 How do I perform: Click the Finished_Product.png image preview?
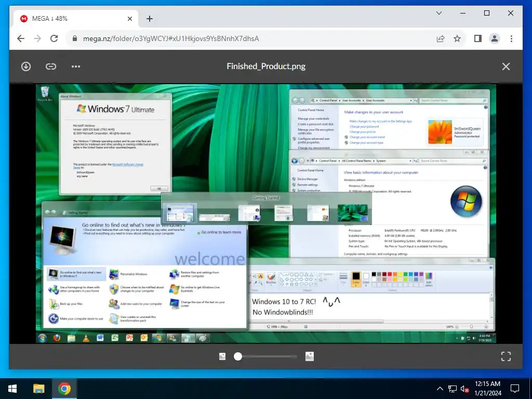(266, 214)
